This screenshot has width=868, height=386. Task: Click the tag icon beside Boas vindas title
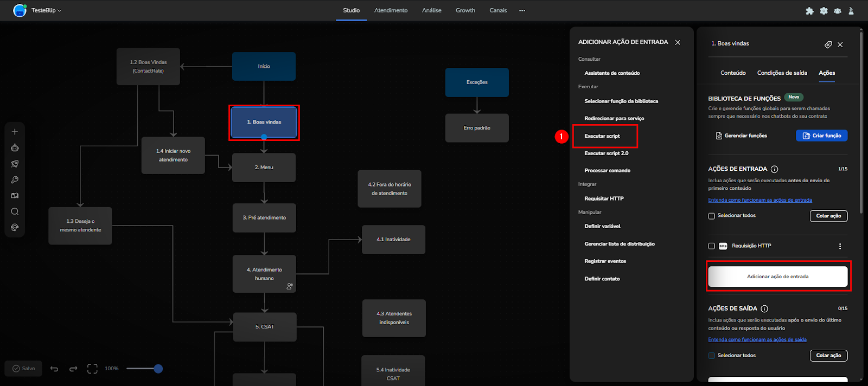(828, 44)
